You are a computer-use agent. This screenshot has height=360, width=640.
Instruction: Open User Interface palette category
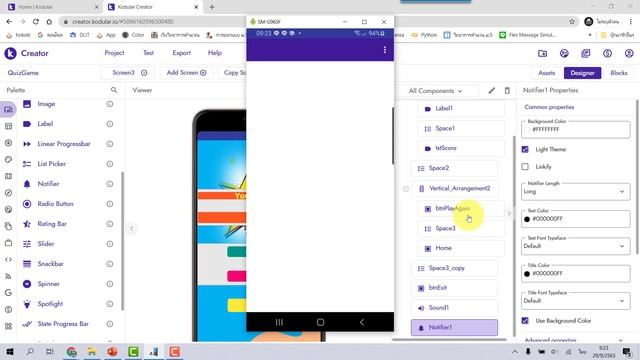(x=8, y=109)
